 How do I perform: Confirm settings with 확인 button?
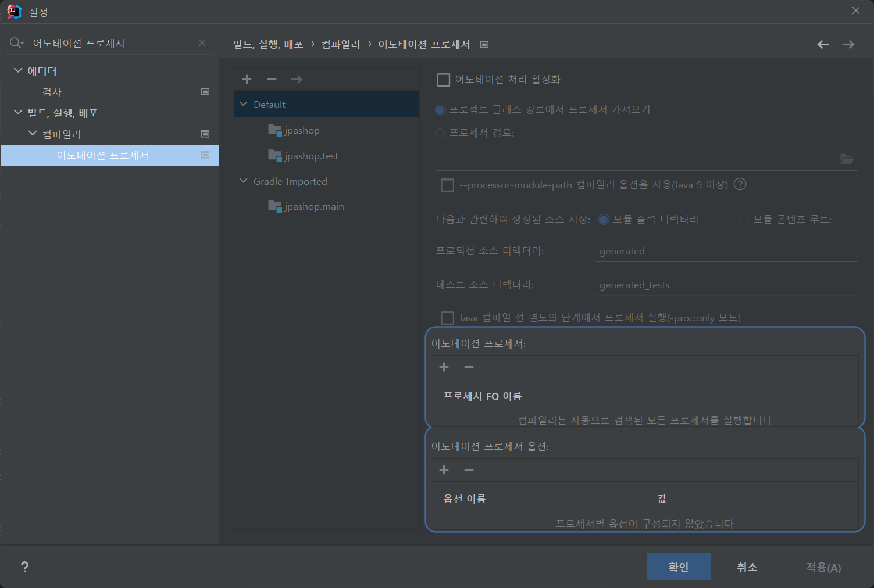tap(679, 567)
